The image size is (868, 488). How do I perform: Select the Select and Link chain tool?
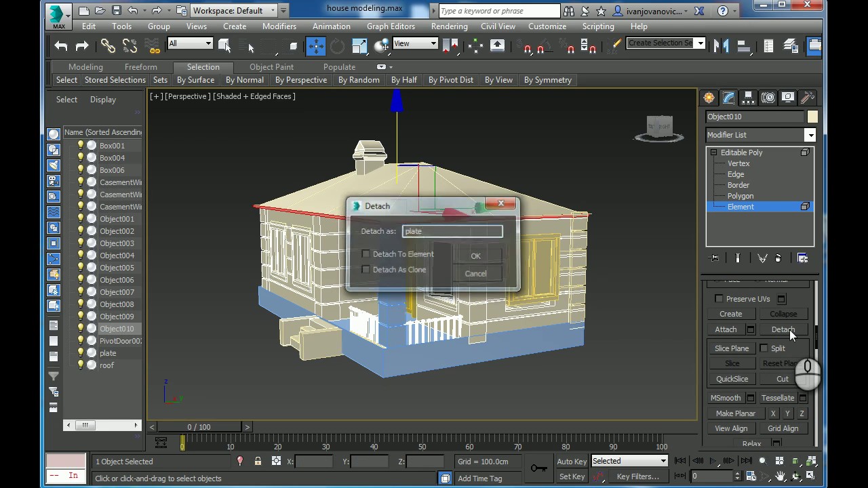coord(108,46)
